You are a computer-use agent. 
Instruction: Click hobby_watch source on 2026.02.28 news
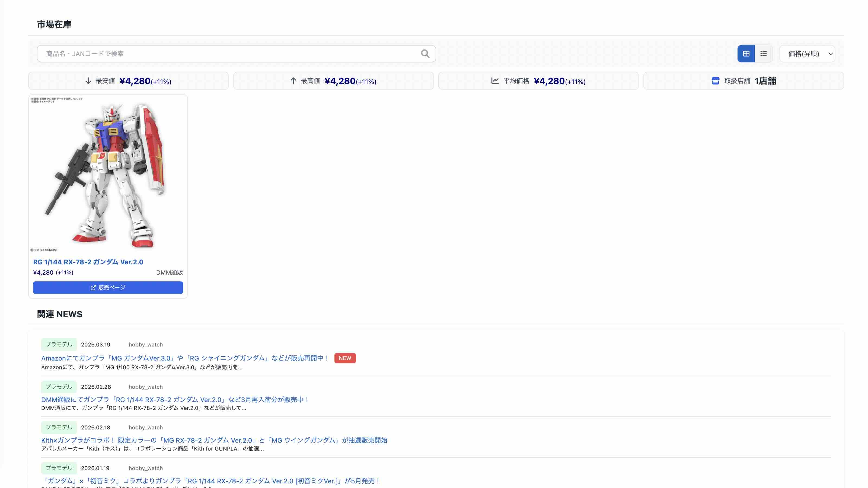[146, 387]
